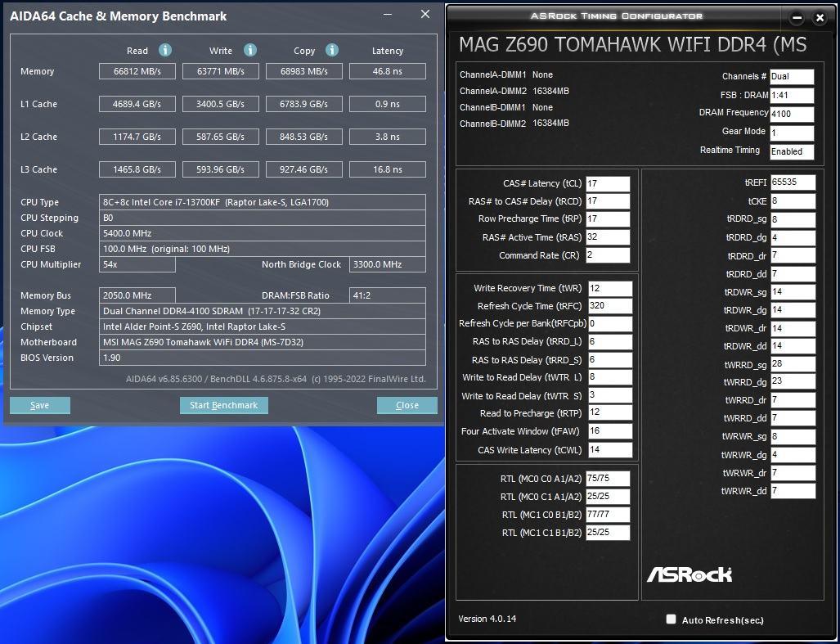Click the Save button in AIDA64
The image size is (840, 644).
(39, 405)
